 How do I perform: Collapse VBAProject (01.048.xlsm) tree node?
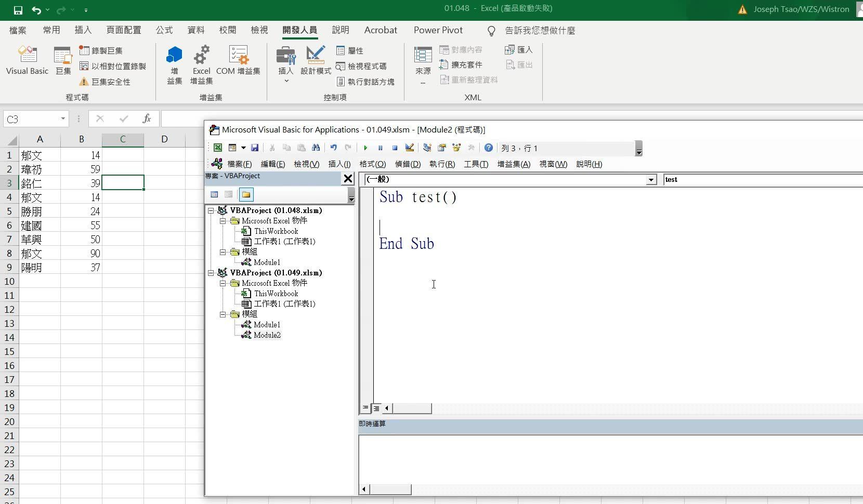click(x=211, y=210)
